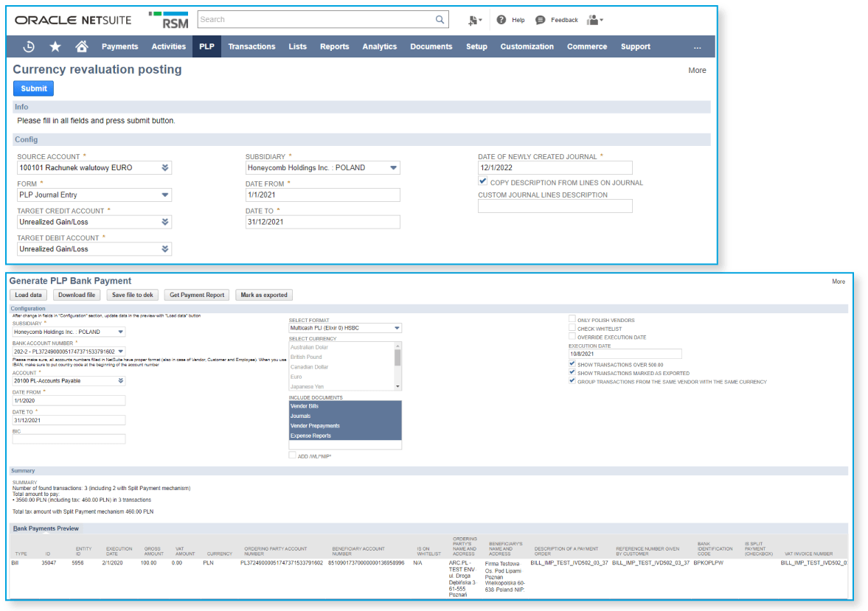This screenshot has width=868, height=611.
Task: Click the blue Submit button
Action: [x=34, y=88]
